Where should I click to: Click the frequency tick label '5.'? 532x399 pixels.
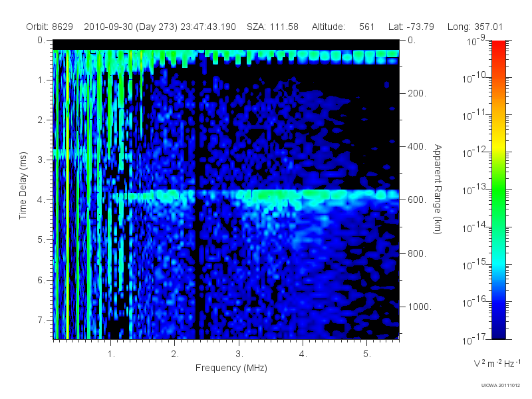[367, 354]
